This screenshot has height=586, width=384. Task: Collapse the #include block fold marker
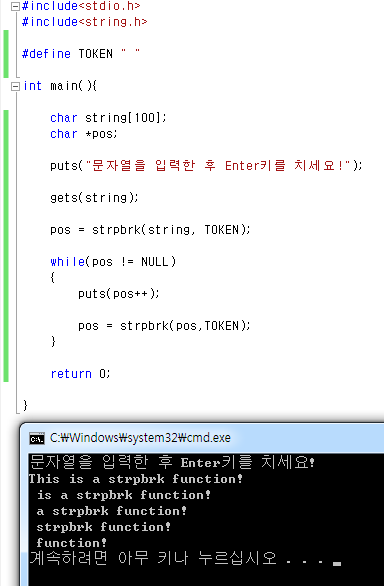coord(15,6)
